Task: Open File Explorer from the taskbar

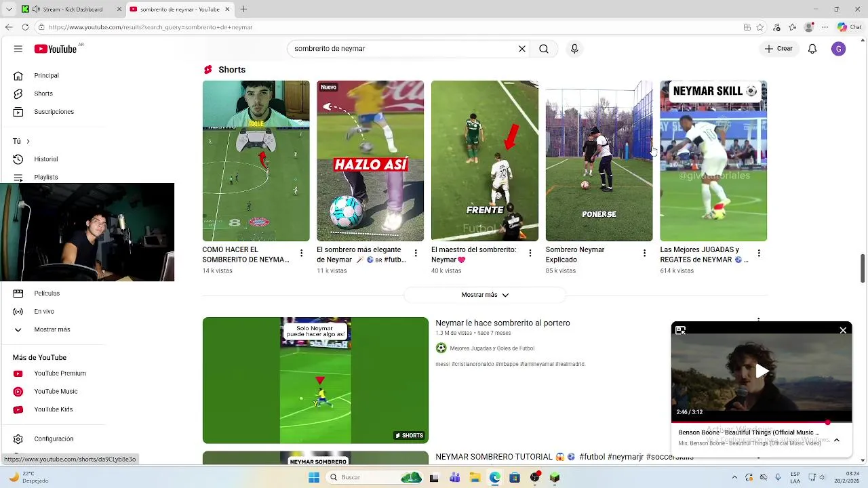Action: coord(475,477)
